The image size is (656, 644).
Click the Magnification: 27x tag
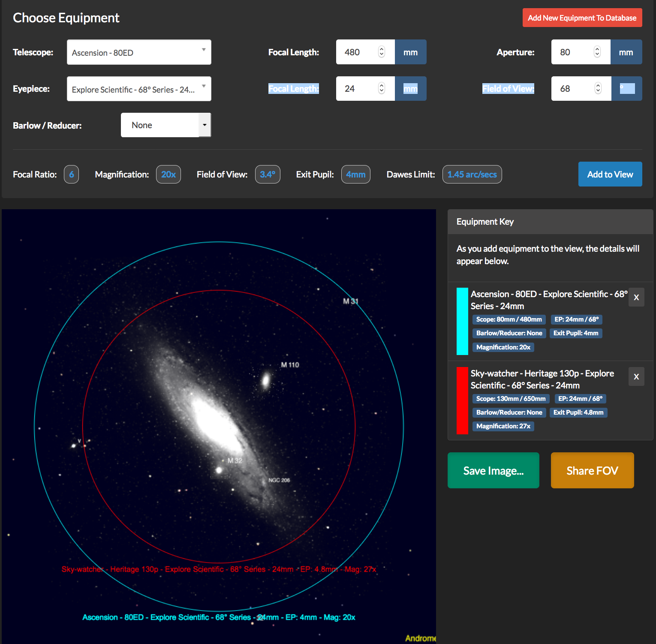[503, 426]
